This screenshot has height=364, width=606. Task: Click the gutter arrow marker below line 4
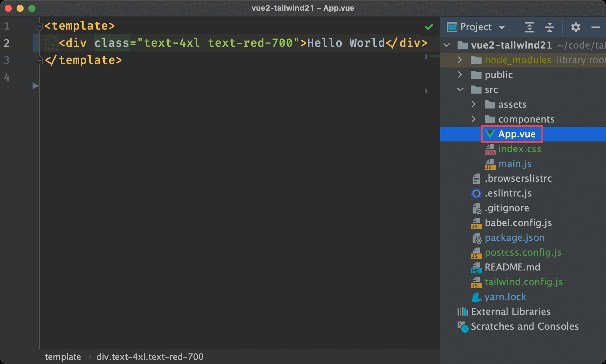pyautogui.click(x=35, y=86)
